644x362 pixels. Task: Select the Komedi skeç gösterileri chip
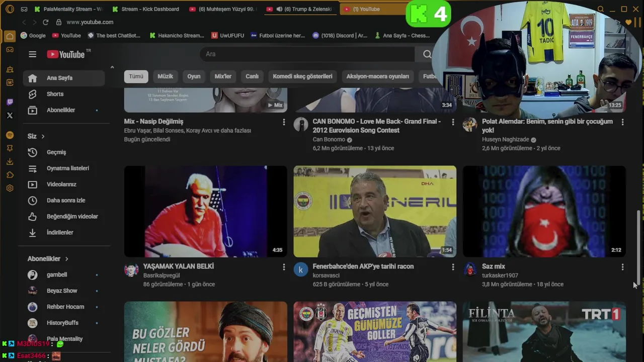coord(302,76)
